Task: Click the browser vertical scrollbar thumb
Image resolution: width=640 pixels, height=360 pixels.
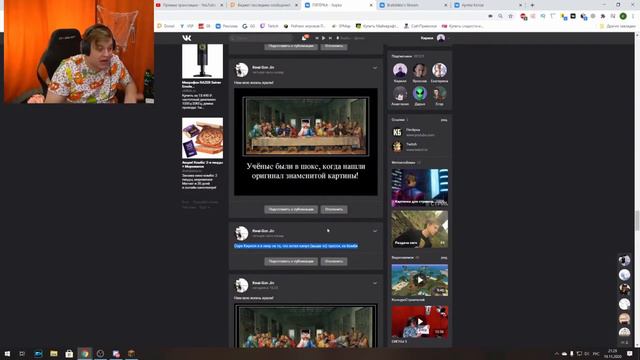Action: click(637, 220)
